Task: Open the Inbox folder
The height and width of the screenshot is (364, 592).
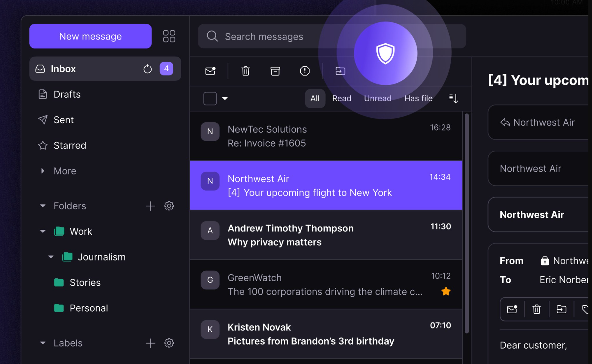Action: (x=105, y=69)
